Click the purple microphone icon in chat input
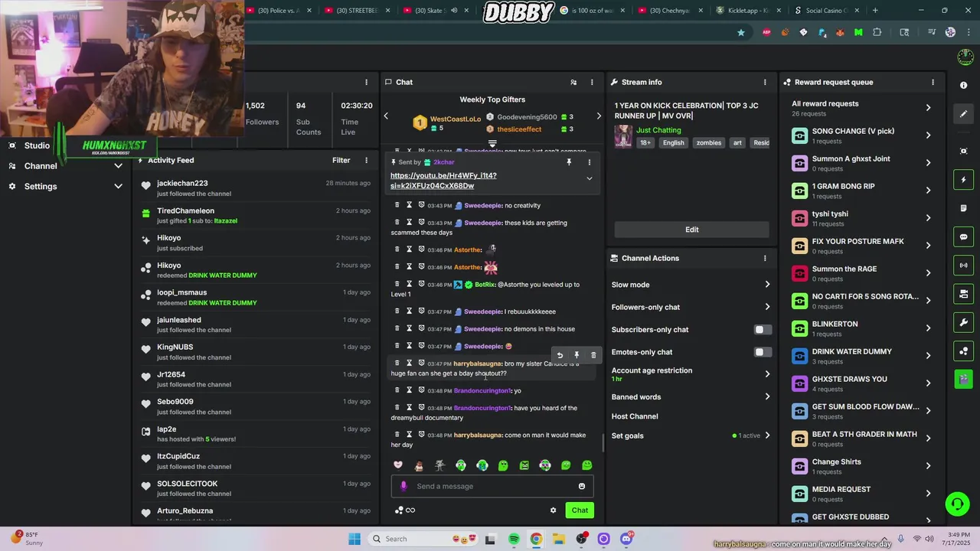 pyautogui.click(x=403, y=486)
